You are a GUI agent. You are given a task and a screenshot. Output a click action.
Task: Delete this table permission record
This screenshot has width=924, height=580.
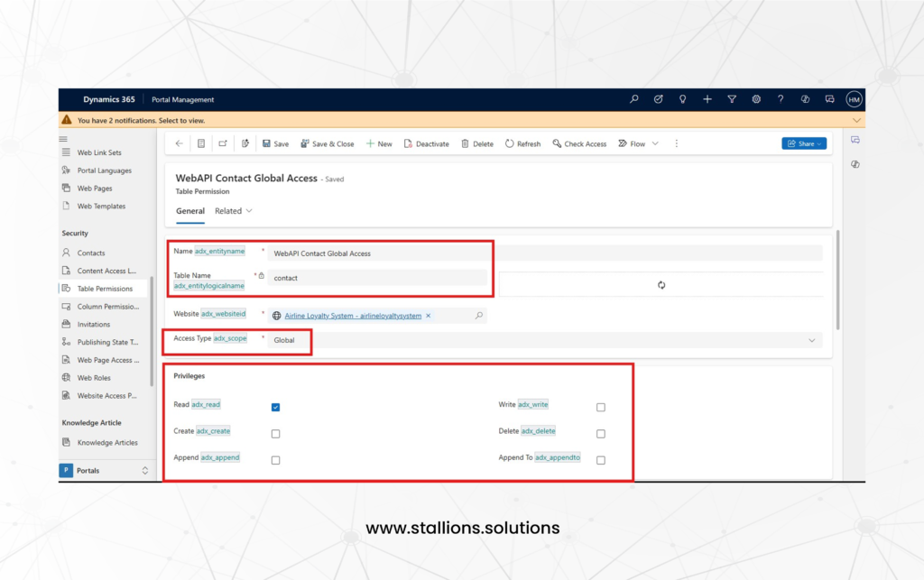click(477, 143)
